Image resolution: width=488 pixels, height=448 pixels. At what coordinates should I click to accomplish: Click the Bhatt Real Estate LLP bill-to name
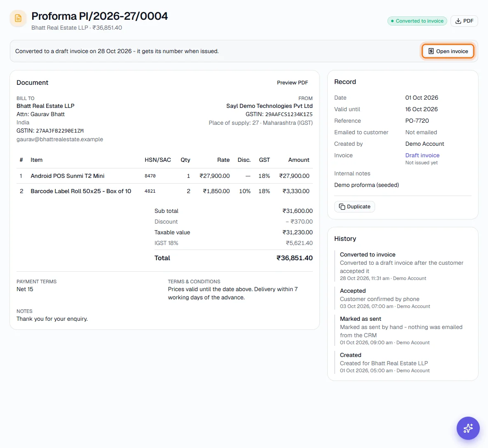tap(45, 106)
